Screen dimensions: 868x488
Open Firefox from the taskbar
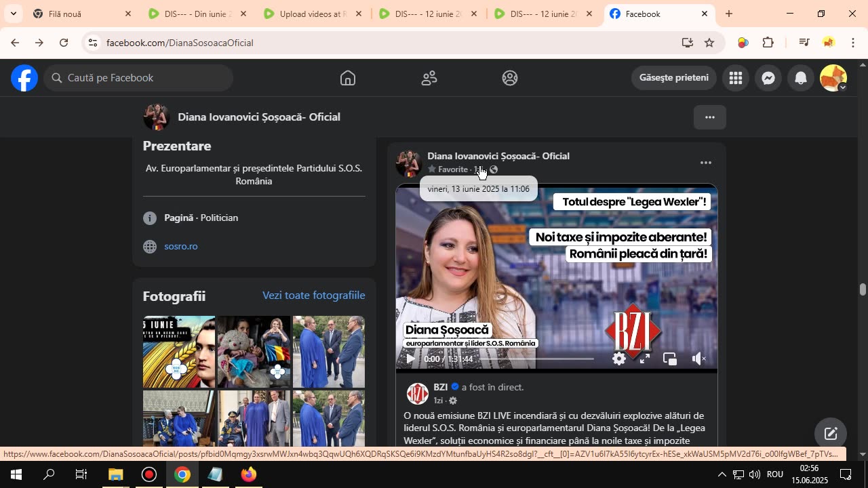point(249,474)
